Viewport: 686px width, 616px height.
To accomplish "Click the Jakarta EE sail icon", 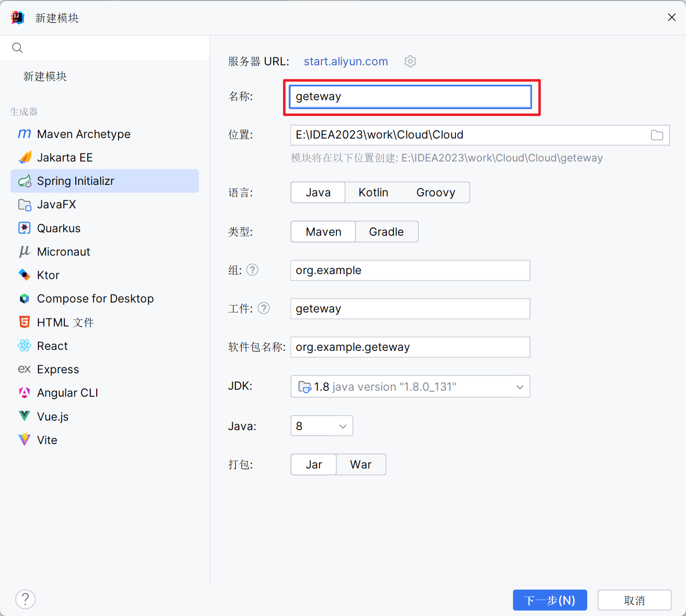I will (x=24, y=157).
